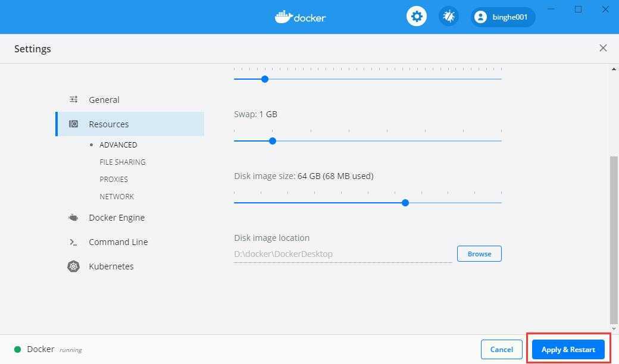Select the General icon in sidebar

73,99
